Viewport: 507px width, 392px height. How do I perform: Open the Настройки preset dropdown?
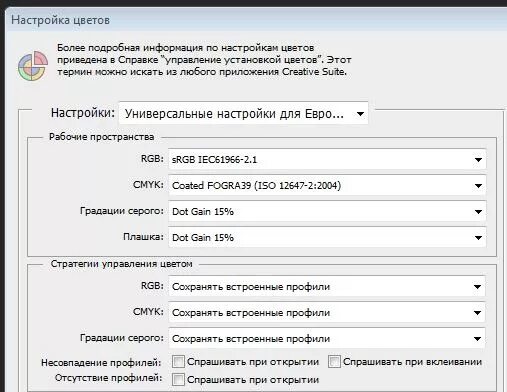[244, 114]
